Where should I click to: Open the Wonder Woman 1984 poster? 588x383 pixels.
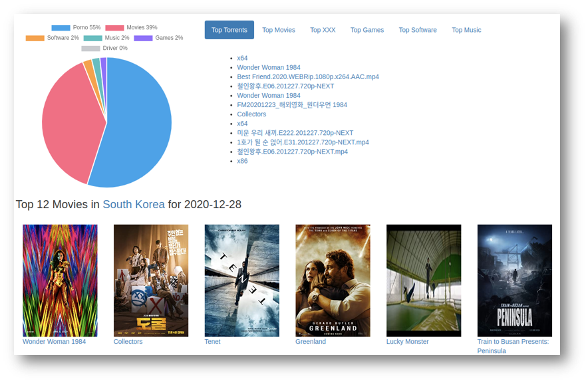coord(60,281)
